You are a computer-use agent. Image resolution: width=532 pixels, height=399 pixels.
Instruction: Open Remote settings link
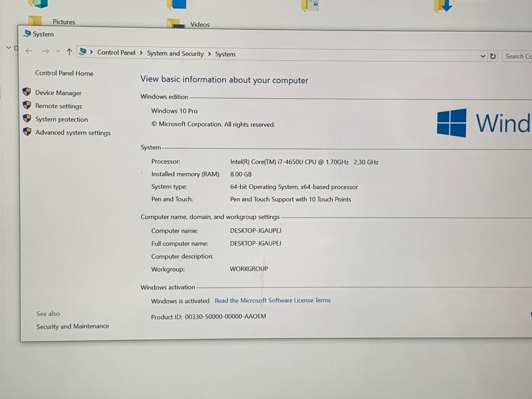coord(59,106)
